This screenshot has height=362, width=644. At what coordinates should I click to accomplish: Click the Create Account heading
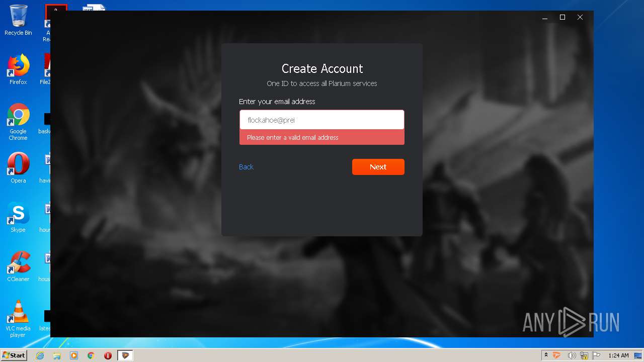pos(322,68)
